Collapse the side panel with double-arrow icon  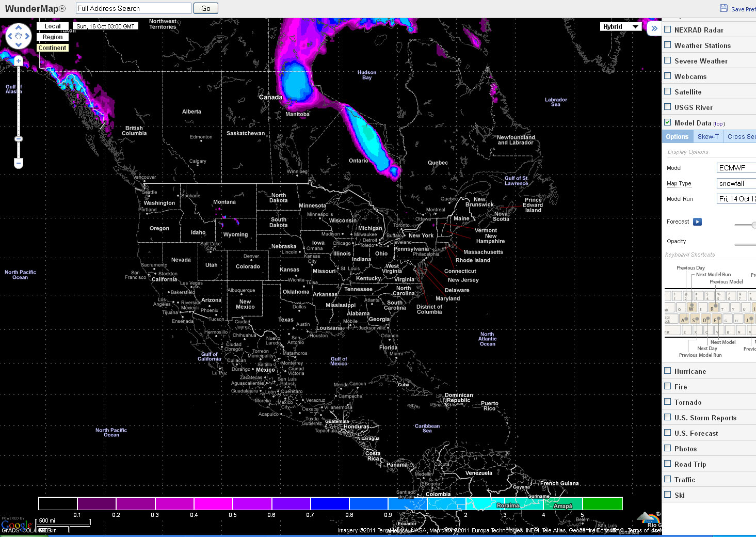pos(654,28)
